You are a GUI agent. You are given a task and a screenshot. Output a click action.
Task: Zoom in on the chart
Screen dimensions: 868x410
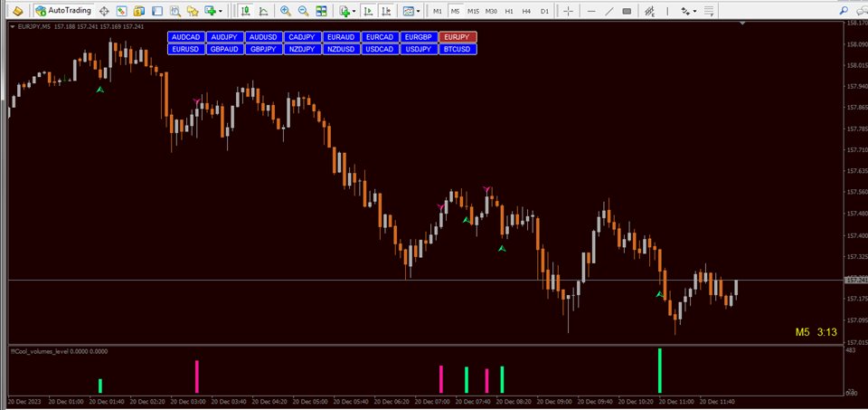(286, 11)
